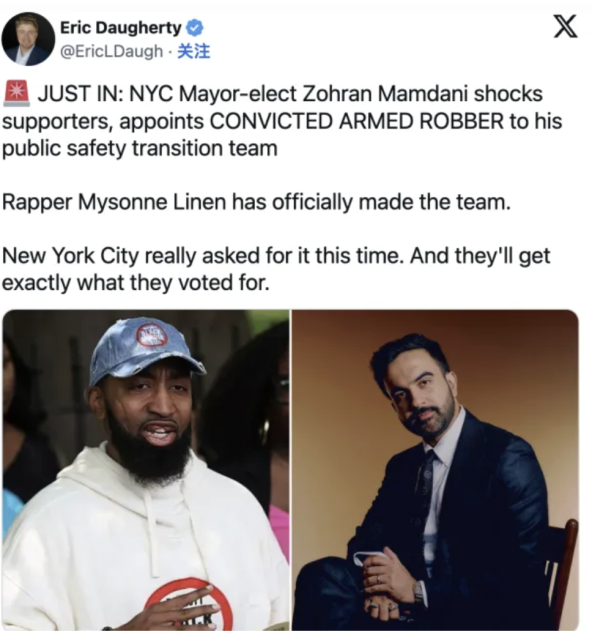Click the folded item in the suited man's hand

[x=370, y=557]
